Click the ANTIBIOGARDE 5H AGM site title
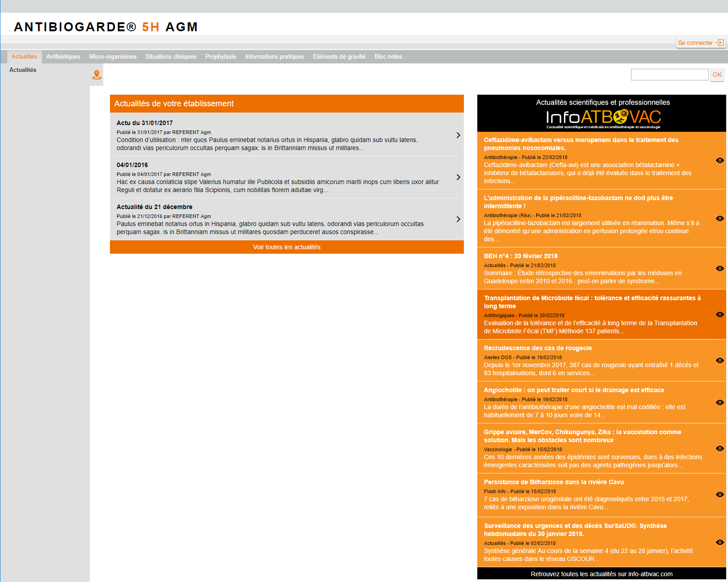Image resolution: width=728 pixels, height=582 pixels. click(105, 27)
